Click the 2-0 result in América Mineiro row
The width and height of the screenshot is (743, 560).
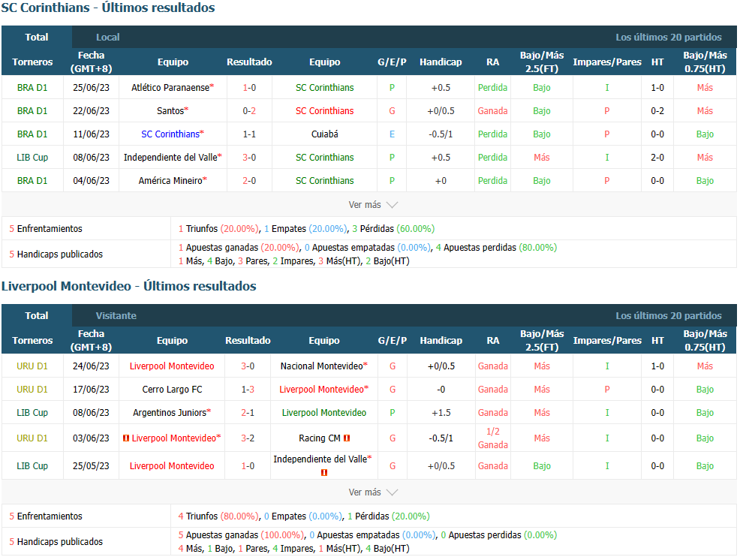click(x=249, y=180)
